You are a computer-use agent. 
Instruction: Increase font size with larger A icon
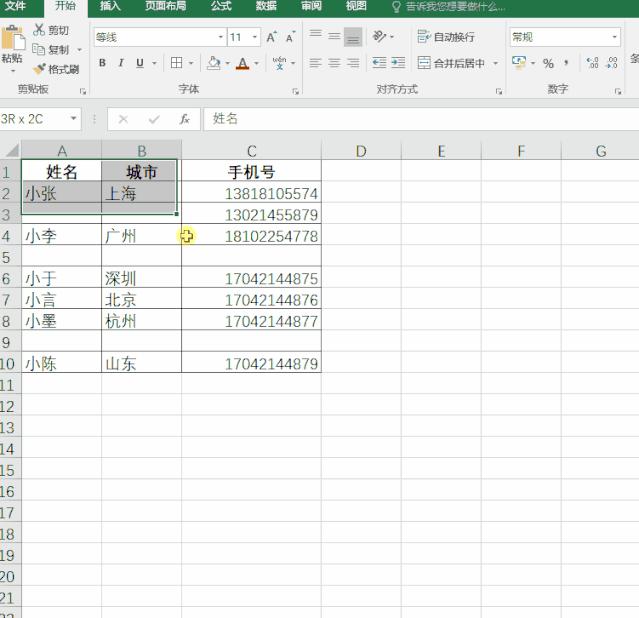point(271,38)
